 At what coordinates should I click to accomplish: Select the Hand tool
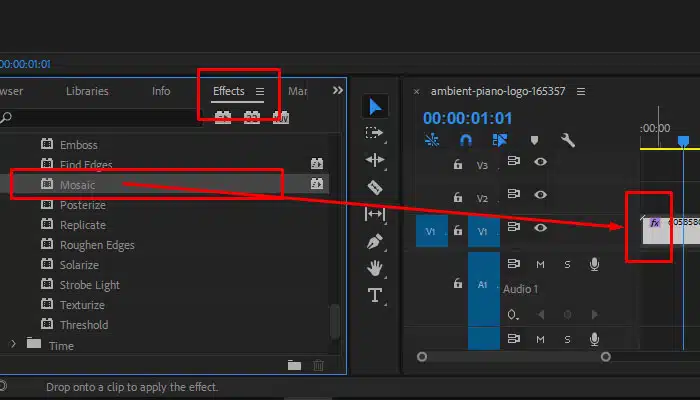(x=375, y=268)
